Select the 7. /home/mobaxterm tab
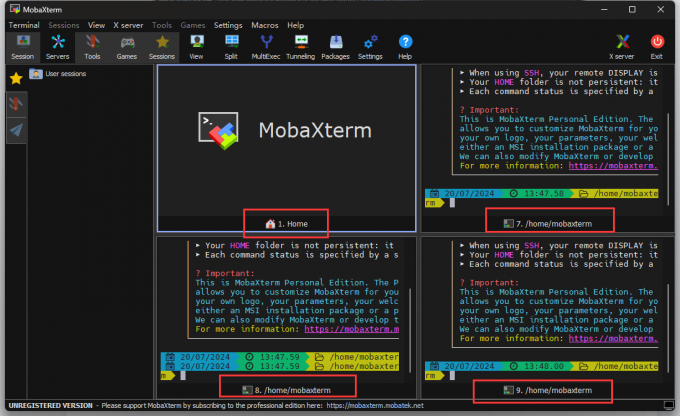 coord(547,224)
